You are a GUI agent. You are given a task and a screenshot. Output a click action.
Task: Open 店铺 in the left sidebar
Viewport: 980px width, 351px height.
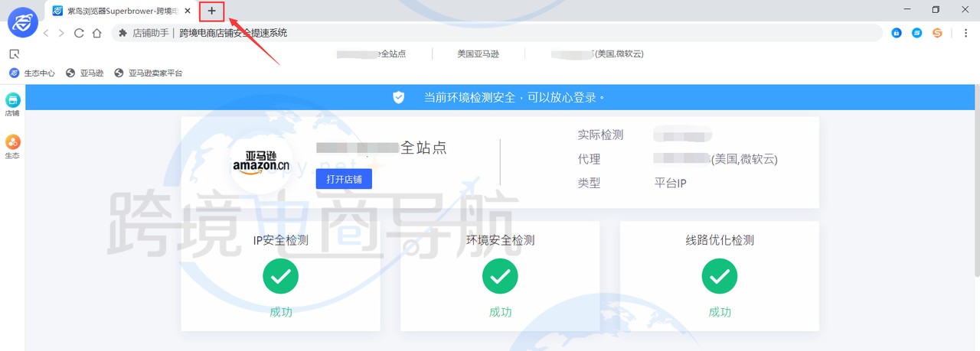coord(12,105)
